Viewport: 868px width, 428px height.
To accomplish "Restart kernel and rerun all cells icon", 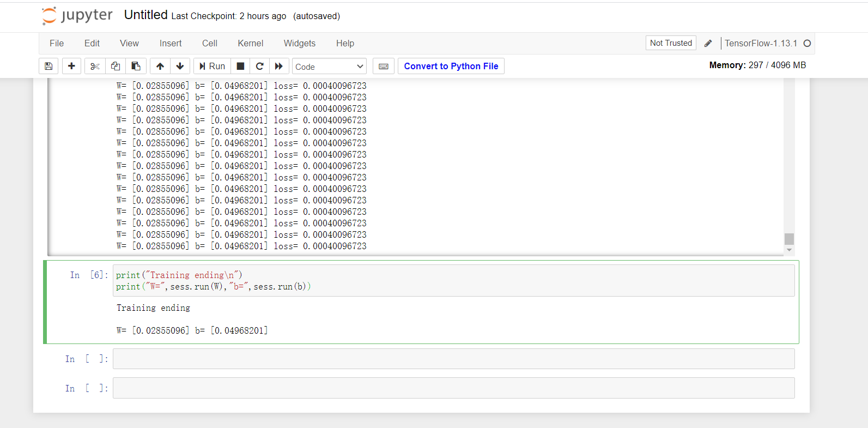I will tap(279, 66).
